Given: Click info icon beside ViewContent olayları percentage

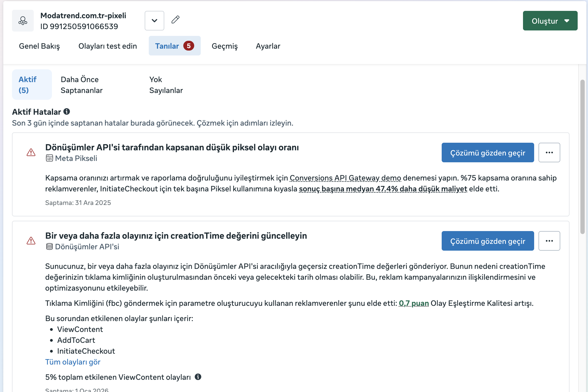Looking at the screenshot, I should coord(198,377).
